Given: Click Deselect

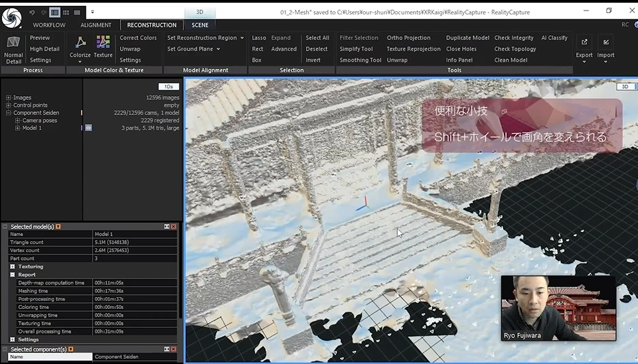Looking at the screenshot, I should coord(317,49).
